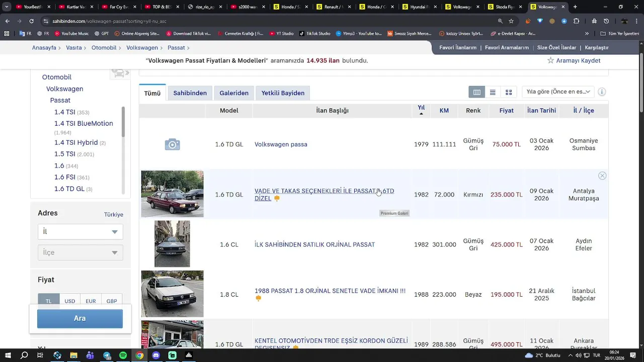Select the Yetkili Bayiden tab
Screen dimensions: 644x362
283,93
